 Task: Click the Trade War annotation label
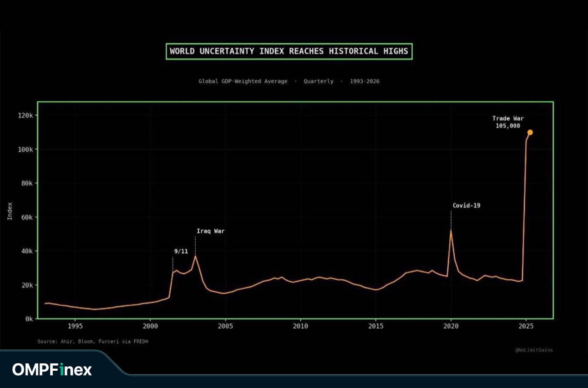(x=508, y=118)
